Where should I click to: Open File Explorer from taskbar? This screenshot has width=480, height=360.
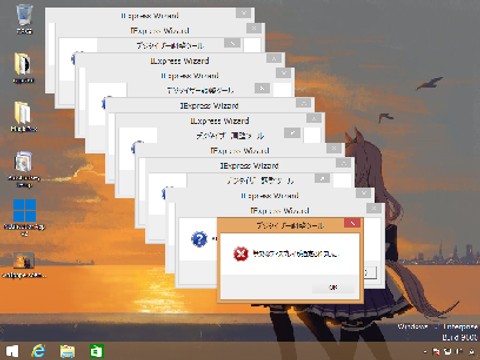click(67, 351)
